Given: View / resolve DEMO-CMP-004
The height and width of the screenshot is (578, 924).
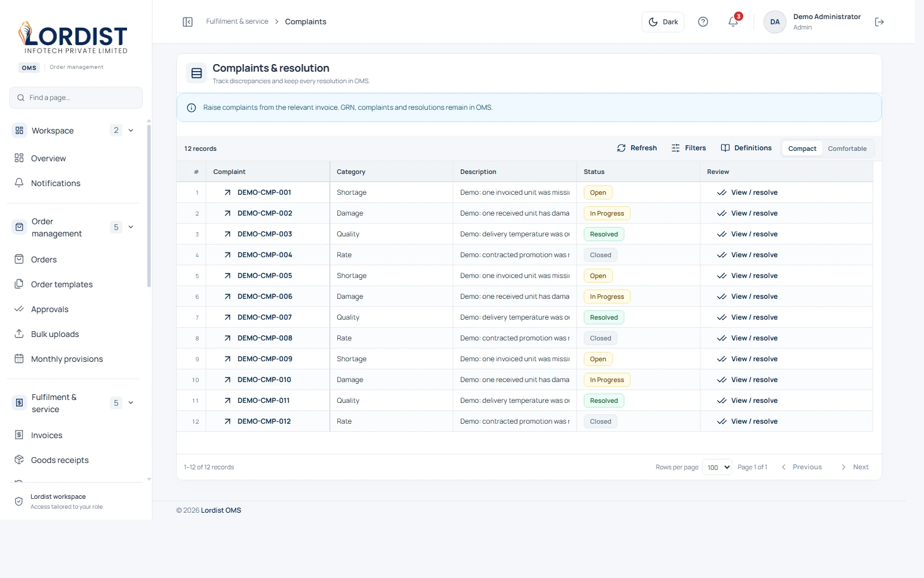Looking at the screenshot, I should point(747,255).
